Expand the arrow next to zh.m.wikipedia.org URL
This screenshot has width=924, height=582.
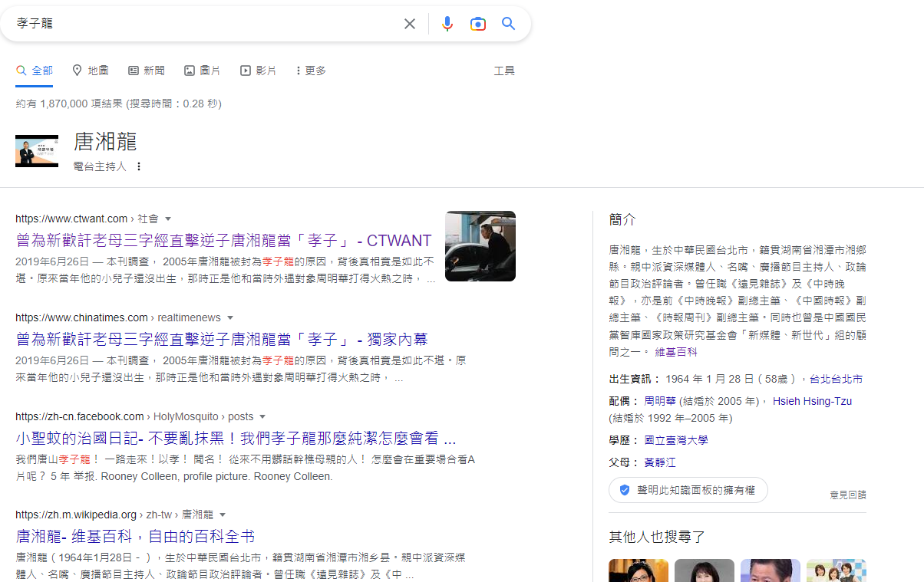coord(223,515)
